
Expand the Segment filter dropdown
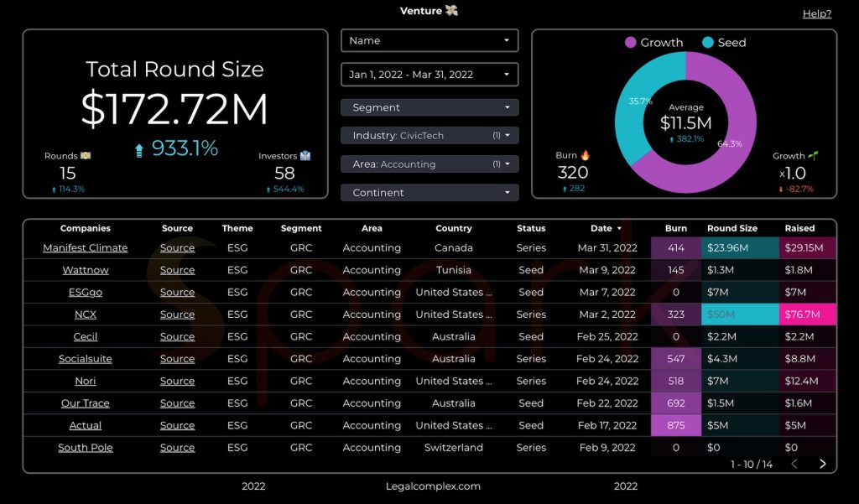429,107
